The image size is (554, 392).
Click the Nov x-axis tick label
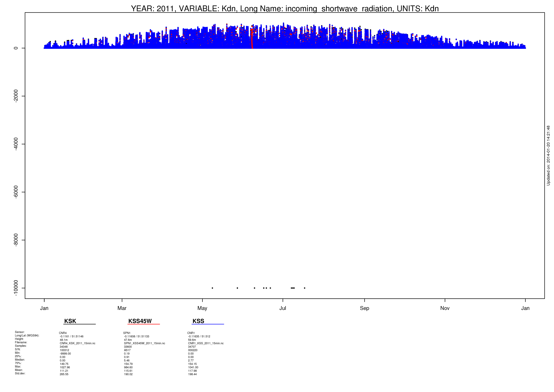(x=445, y=308)
